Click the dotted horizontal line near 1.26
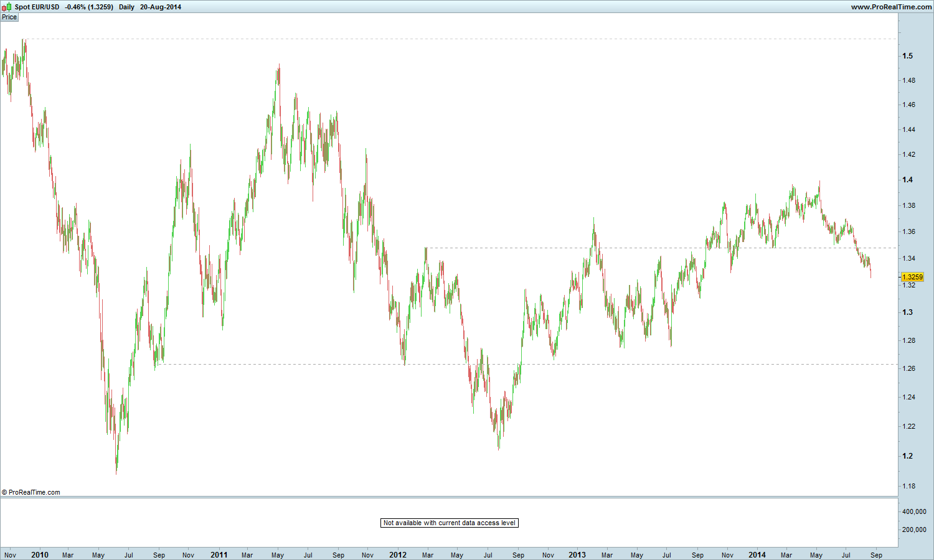This screenshot has width=934, height=560. click(x=528, y=364)
